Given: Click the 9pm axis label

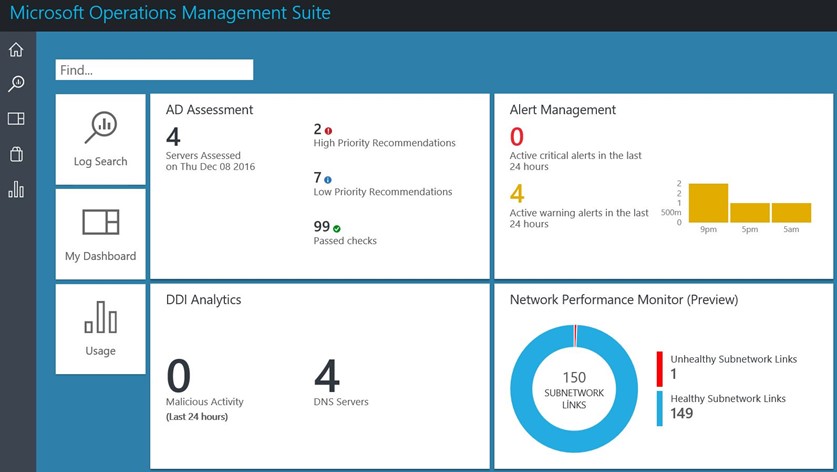Looking at the screenshot, I should [708, 230].
